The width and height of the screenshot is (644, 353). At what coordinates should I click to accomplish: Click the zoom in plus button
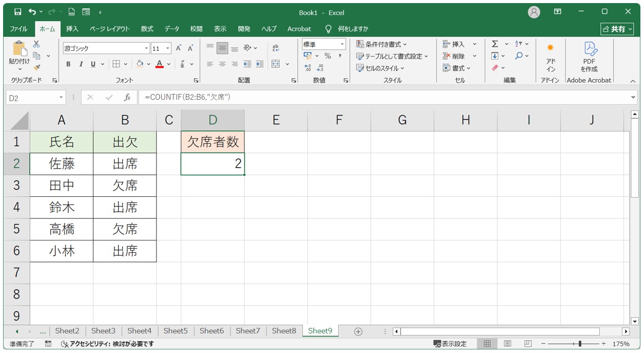(603, 344)
